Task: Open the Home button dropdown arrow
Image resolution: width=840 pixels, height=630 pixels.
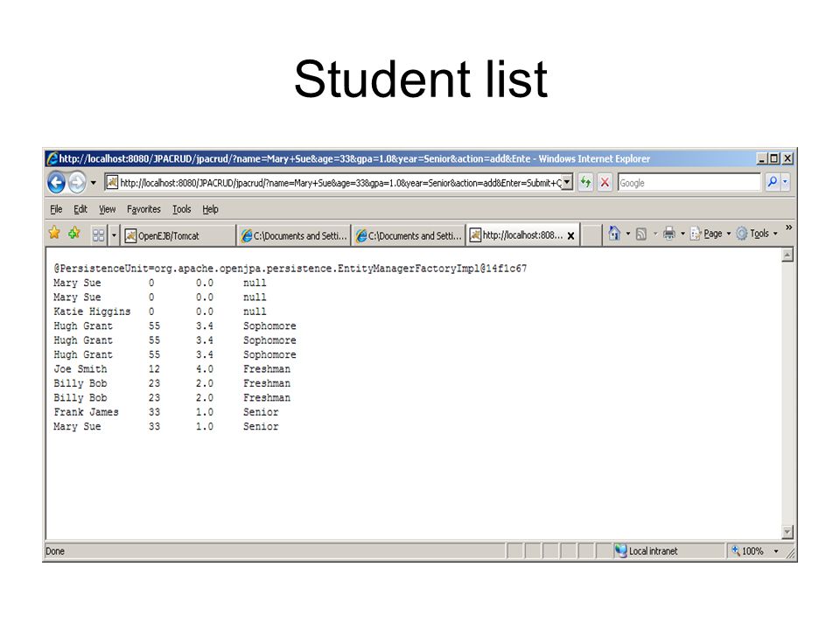Action: (628, 234)
